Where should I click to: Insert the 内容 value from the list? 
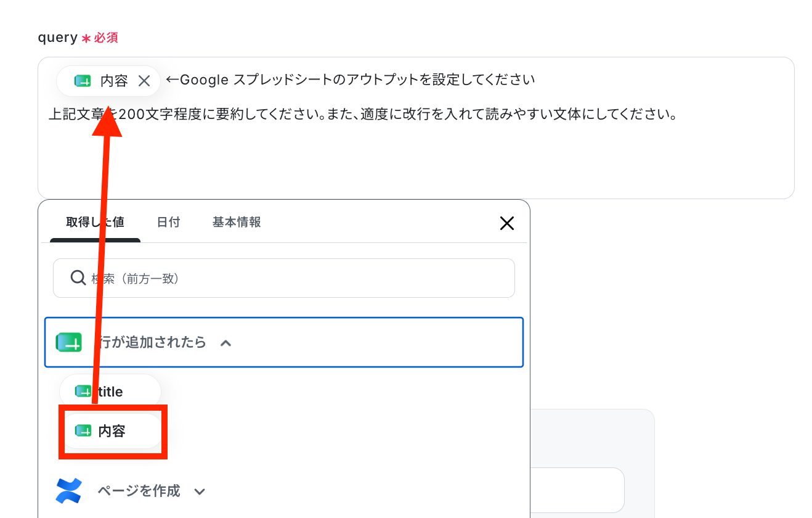112,431
